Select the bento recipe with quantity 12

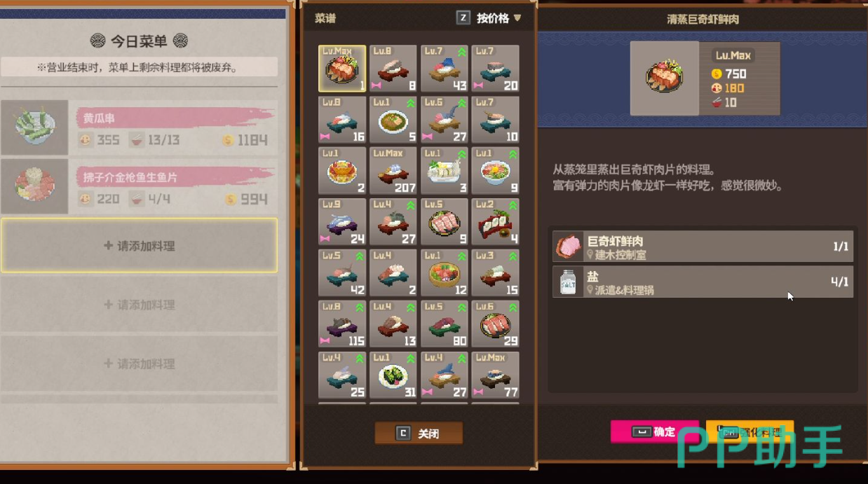pos(445,273)
